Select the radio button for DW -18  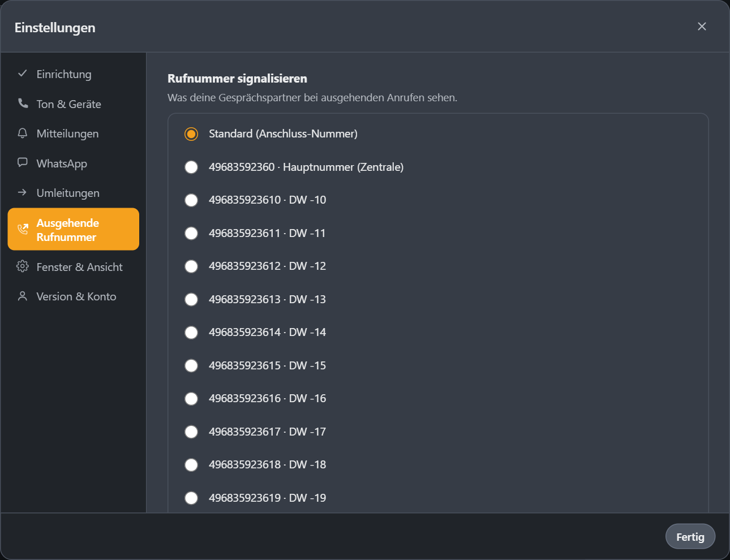point(191,465)
